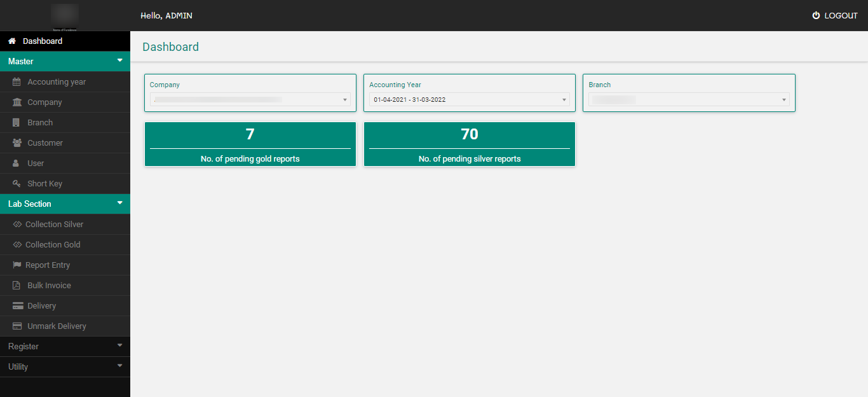Click the Branch building icon in sidebar
The image size is (868, 397).
(17, 123)
